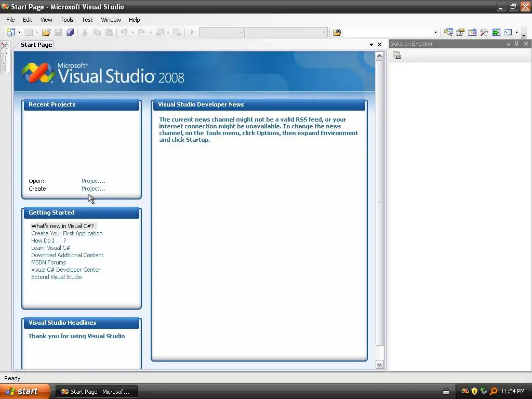Open the MSDN Forums link
532x399 pixels.
point(48,262)
